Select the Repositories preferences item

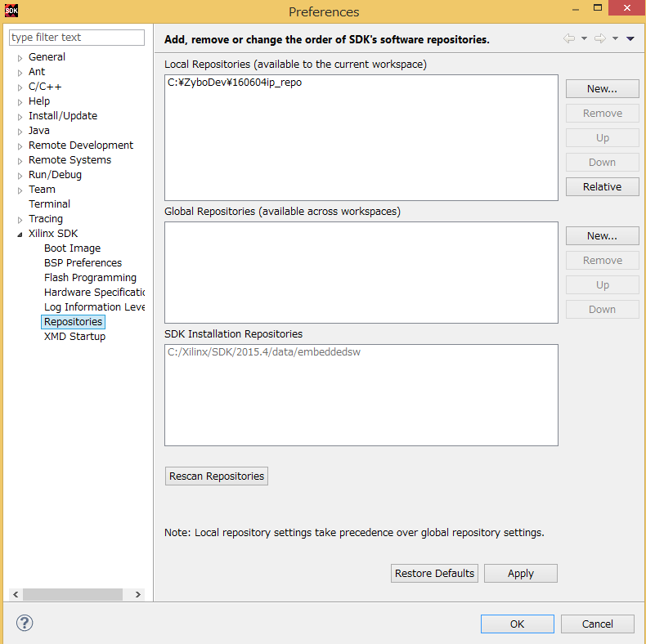click(x=73, y=321)
